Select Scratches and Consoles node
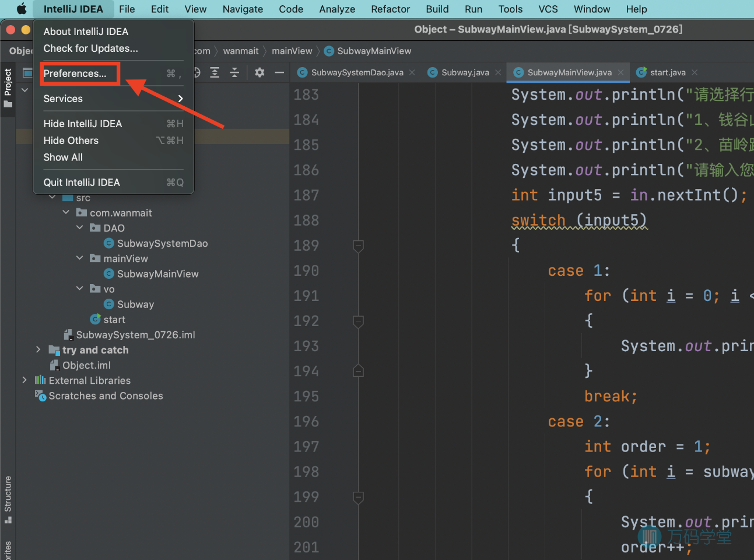754x560 pixels. (106, 395)
